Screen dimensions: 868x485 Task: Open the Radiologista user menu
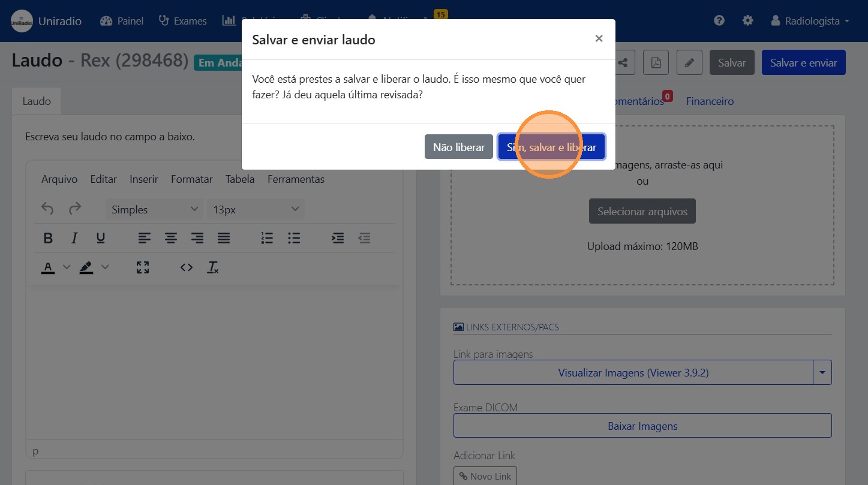(810, 21)
